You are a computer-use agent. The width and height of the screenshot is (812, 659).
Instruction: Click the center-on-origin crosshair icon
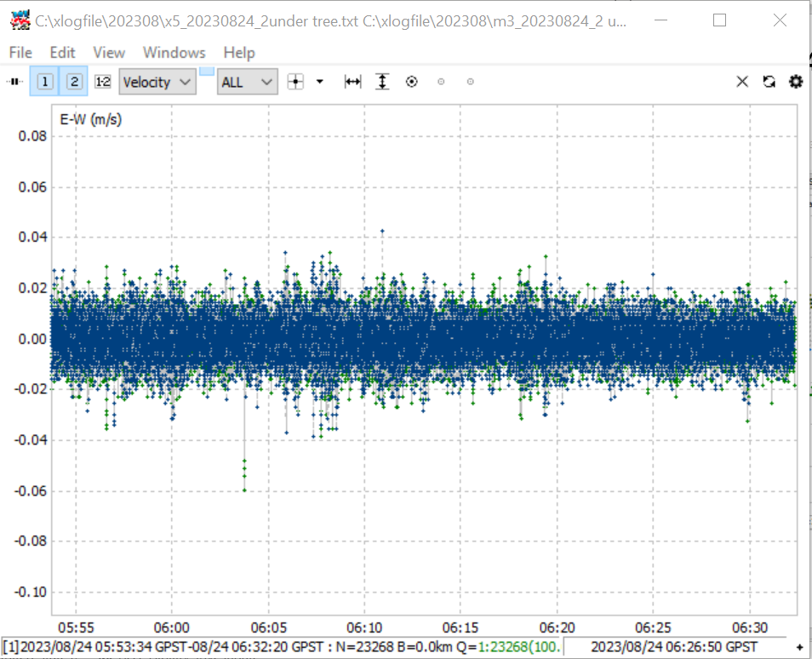[295, 82]
